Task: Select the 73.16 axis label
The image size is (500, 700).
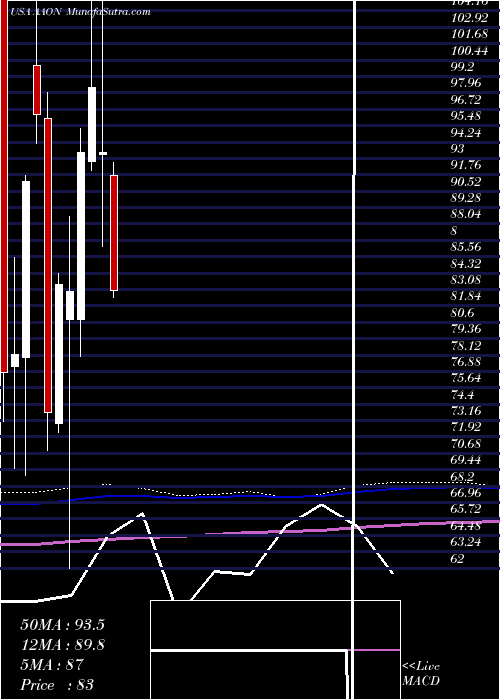Action: 466,411
